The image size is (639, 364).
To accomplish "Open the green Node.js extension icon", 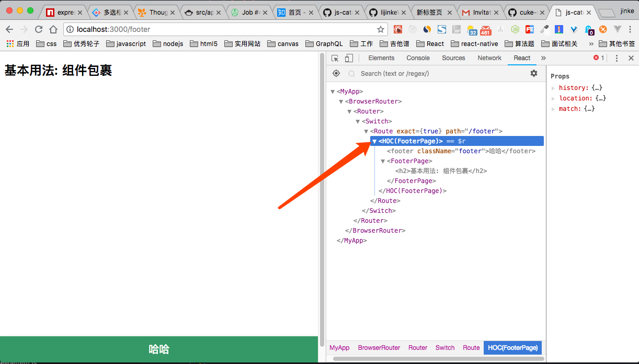I will 515,29.
